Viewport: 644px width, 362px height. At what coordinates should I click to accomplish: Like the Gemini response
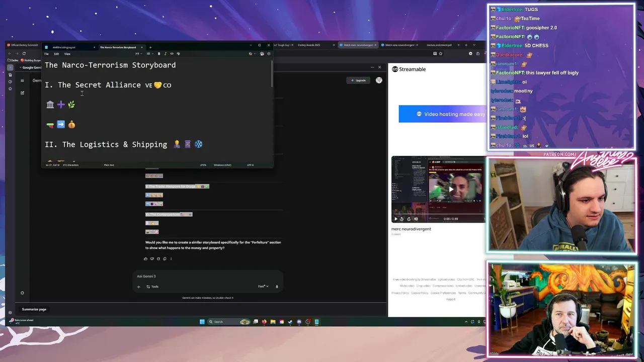[x=146, y=259]
